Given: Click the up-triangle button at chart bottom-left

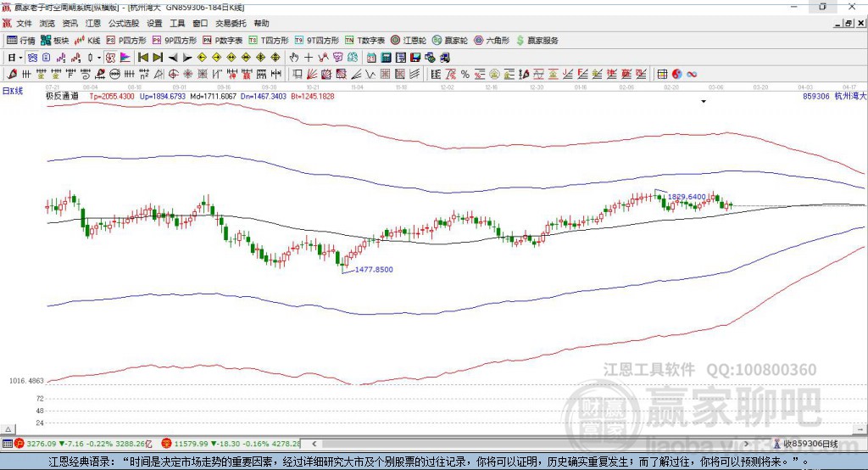Looking at the screenshot, I should [x=8, y=429].
